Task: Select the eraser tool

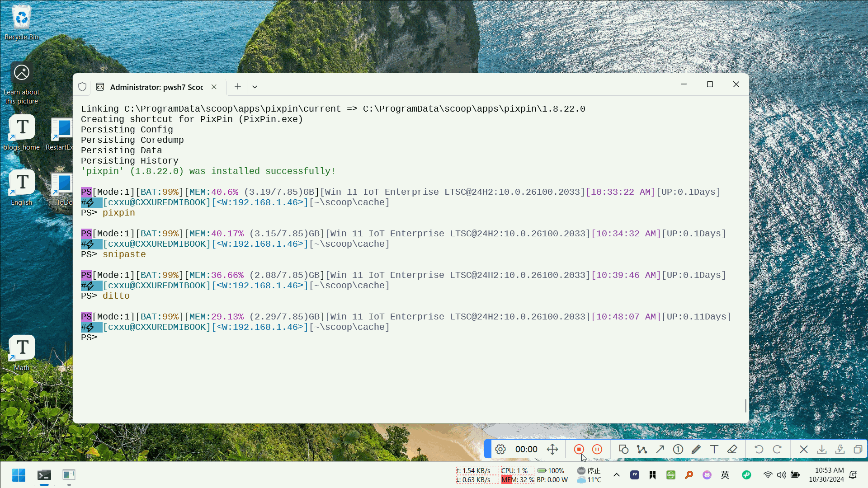Action: pos(732,449)
